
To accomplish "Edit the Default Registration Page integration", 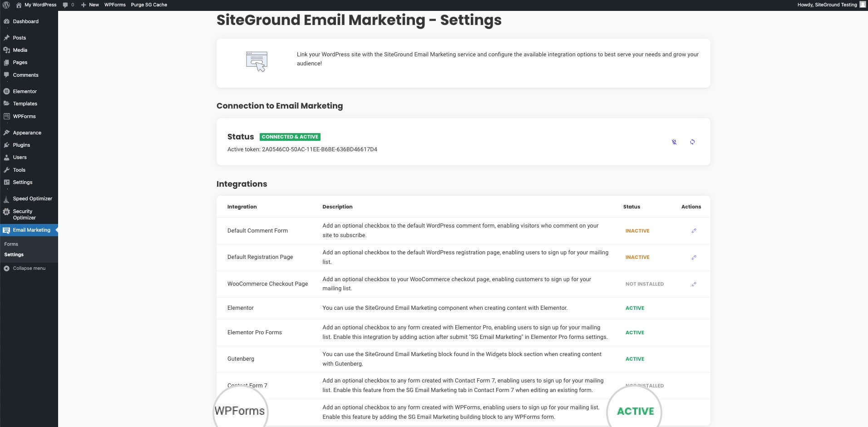I will pyautogui.click(x=694, y=258).
